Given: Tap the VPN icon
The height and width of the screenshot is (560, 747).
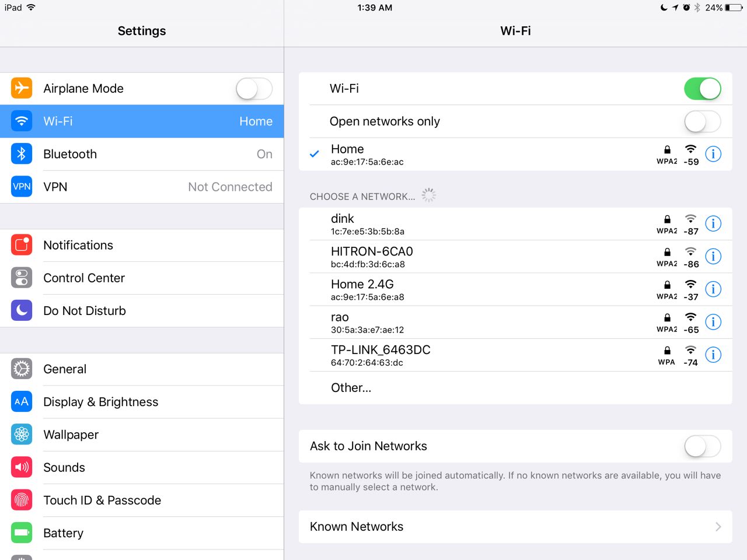Looking at the screenshot, I should pos(22,187).
